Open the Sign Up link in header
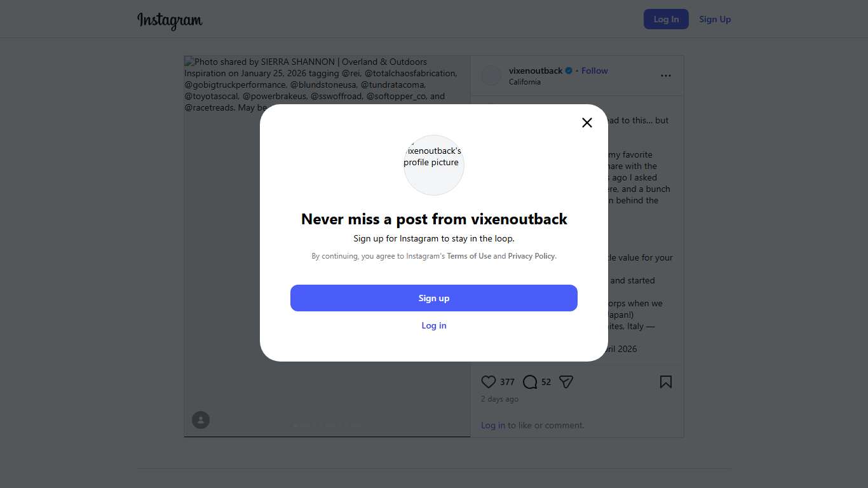This screenshot has width=868, height=488. point(715,19)
